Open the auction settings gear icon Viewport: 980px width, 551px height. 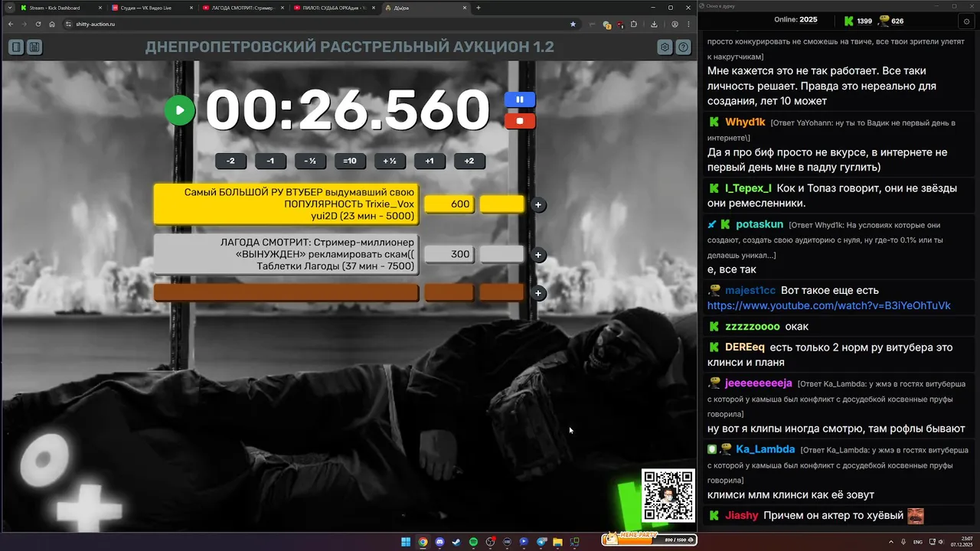[x=665, y=47]
